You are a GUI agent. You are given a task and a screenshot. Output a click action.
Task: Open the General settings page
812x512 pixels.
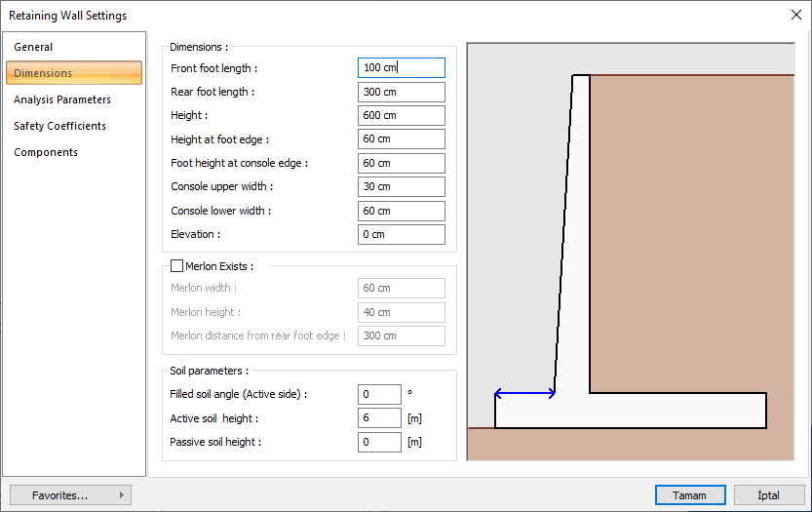pos(33,47)
